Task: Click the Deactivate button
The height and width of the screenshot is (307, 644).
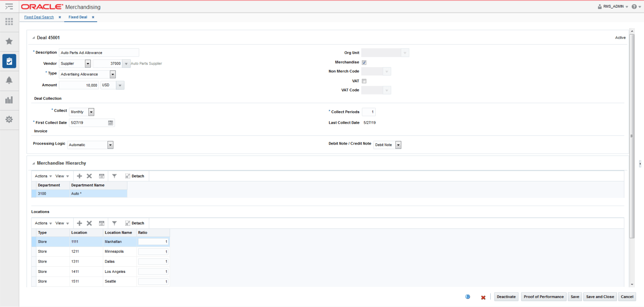Action: point(506,297)
